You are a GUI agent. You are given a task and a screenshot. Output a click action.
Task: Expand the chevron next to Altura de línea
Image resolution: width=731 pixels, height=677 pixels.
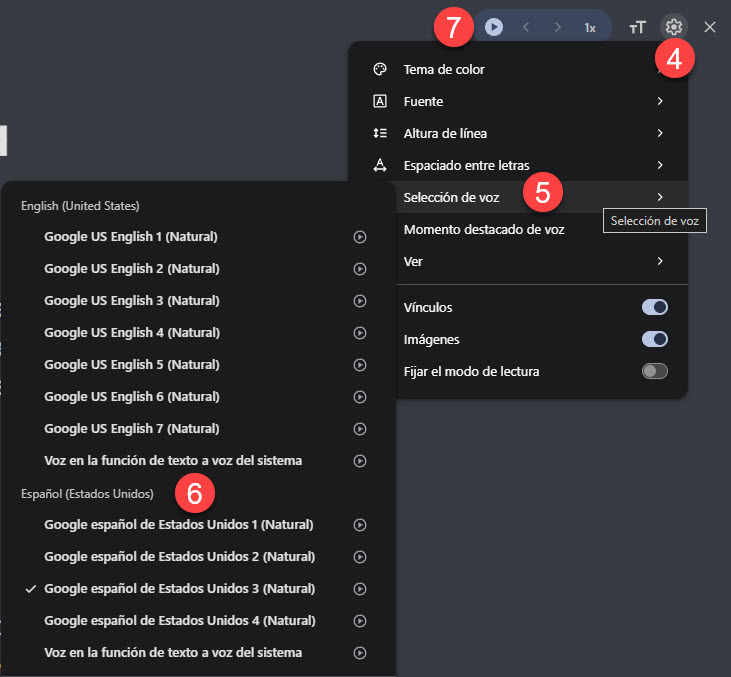pos(660,133)
